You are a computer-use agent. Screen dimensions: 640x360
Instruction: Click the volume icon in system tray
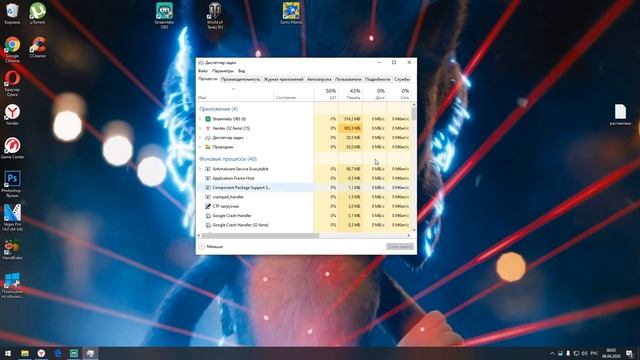click(584, 353)
